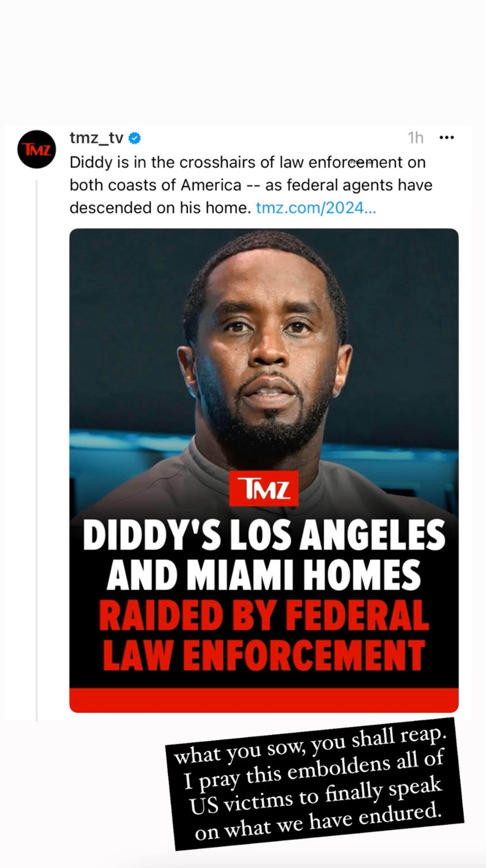Click the small PvNew.com watermark
This screenshot has height=868, width=486.
tap(361, 162)
